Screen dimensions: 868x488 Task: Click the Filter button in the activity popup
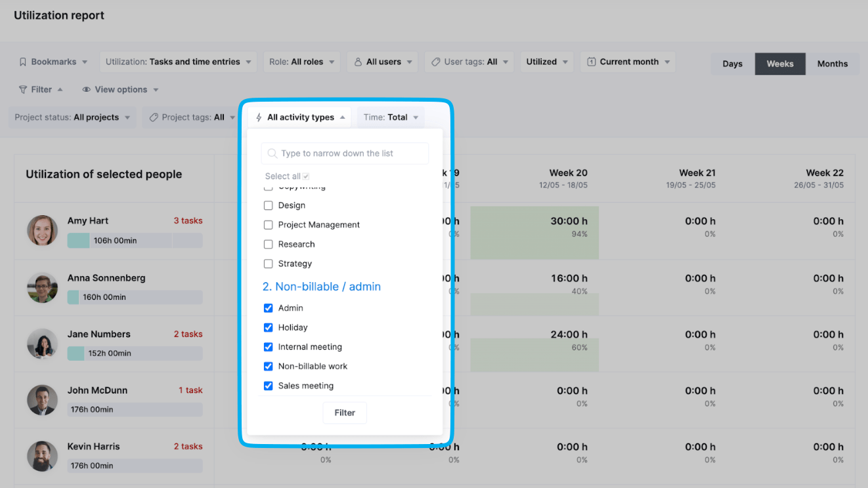coord(345,413)
